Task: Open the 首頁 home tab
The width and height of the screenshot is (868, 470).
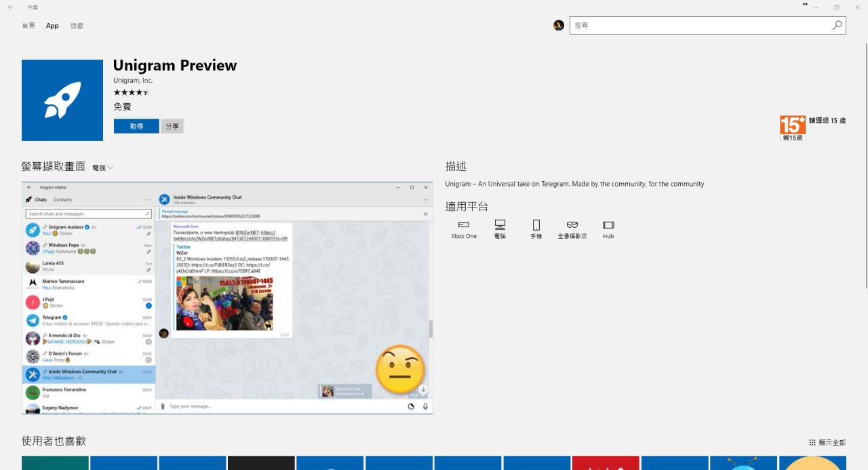Action: pos(28,26)
